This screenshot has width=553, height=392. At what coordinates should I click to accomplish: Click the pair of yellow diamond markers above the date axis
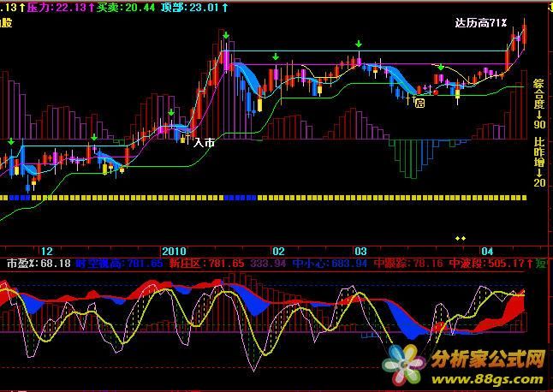[461, 239]
